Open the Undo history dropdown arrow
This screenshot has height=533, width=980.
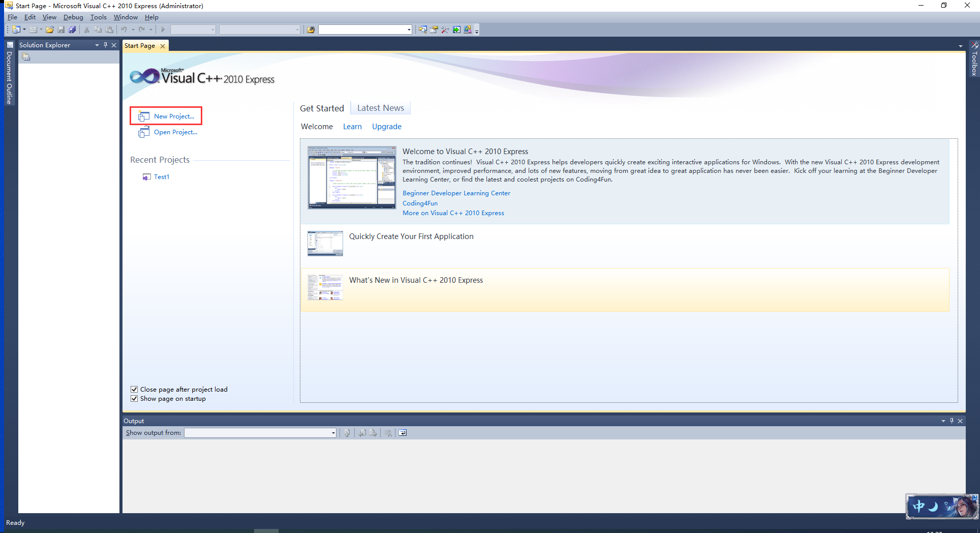pos(133,29)
